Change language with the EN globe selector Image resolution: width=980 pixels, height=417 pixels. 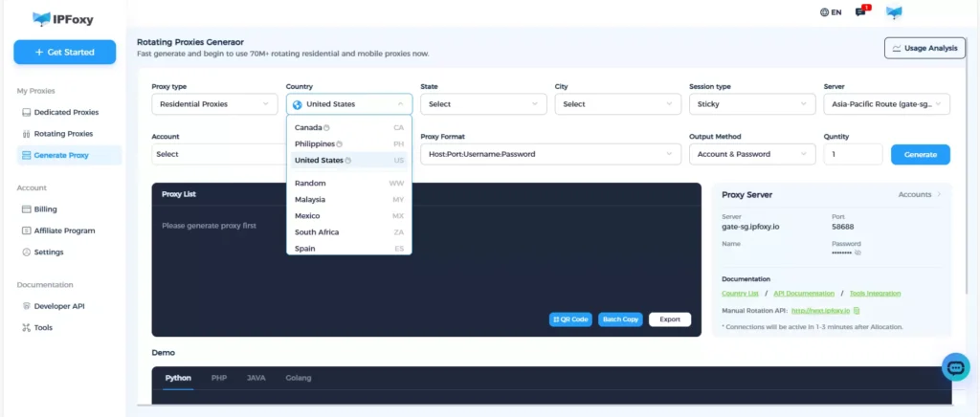pyautogui.click(x=831, y=12)
